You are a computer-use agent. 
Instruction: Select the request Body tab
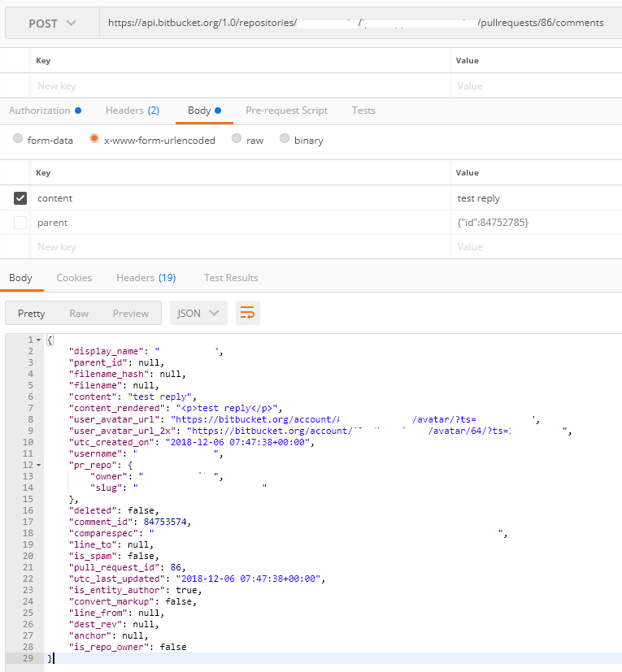[204, 111]
